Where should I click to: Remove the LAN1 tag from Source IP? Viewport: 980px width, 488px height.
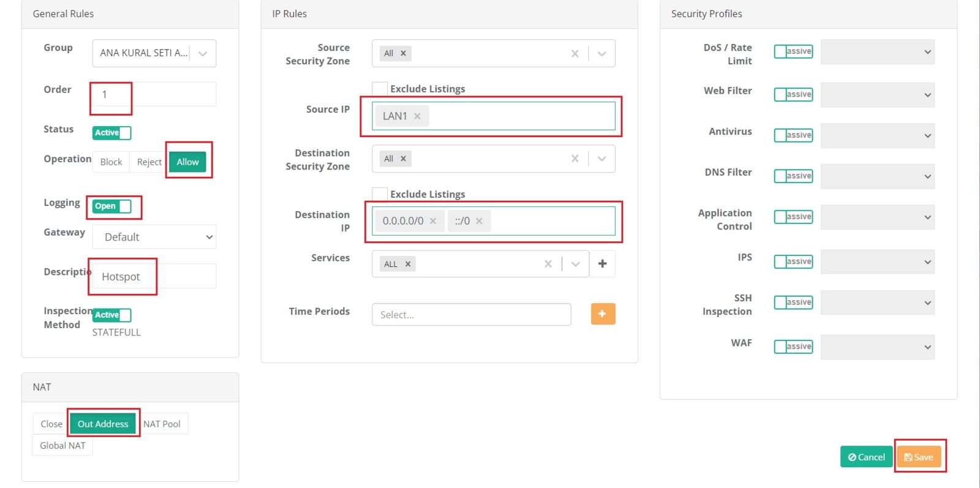coord(417,116)
